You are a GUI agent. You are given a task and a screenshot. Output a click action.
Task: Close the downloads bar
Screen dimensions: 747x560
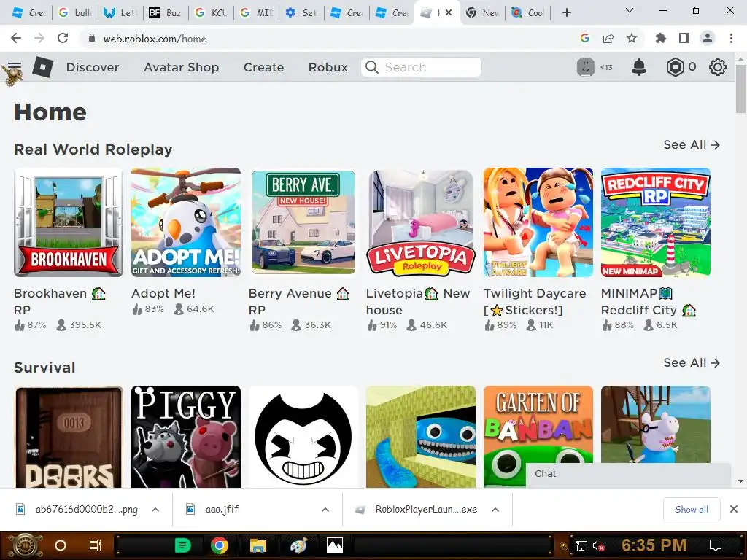pyautogui.click(x=734, y=510)
